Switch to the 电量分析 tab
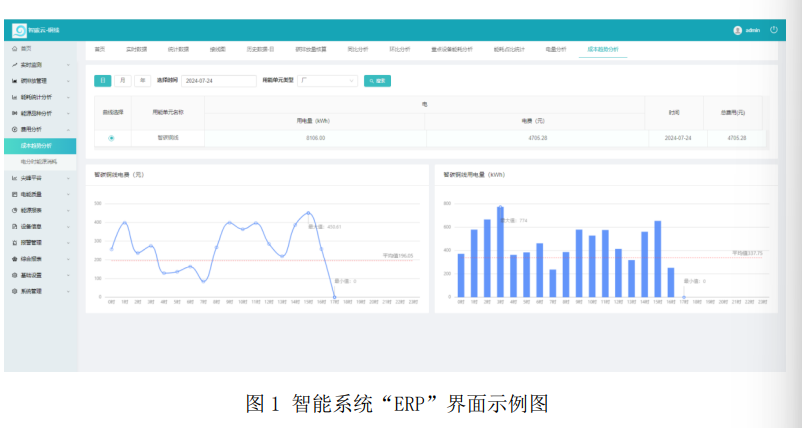 pos(555,48)
